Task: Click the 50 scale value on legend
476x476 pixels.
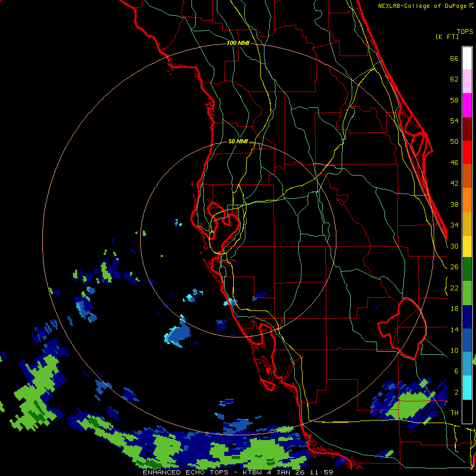Action: click(x=454, y=142)
